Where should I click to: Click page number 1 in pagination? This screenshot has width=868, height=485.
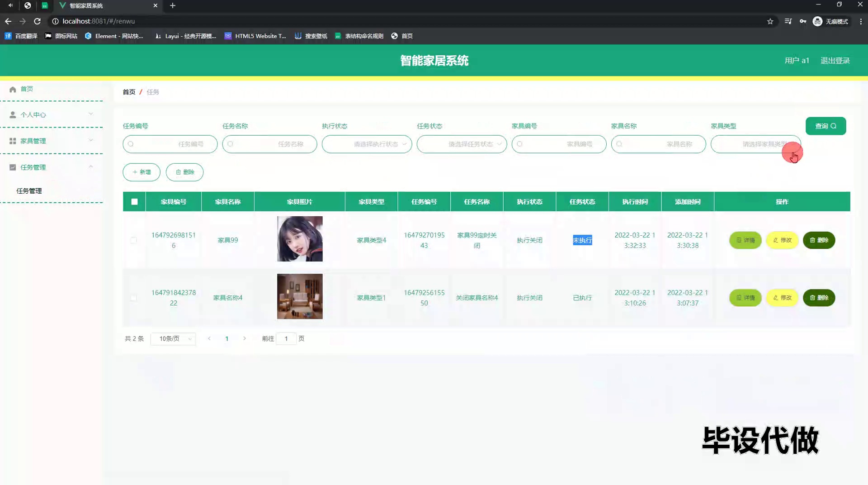(227, 339)
